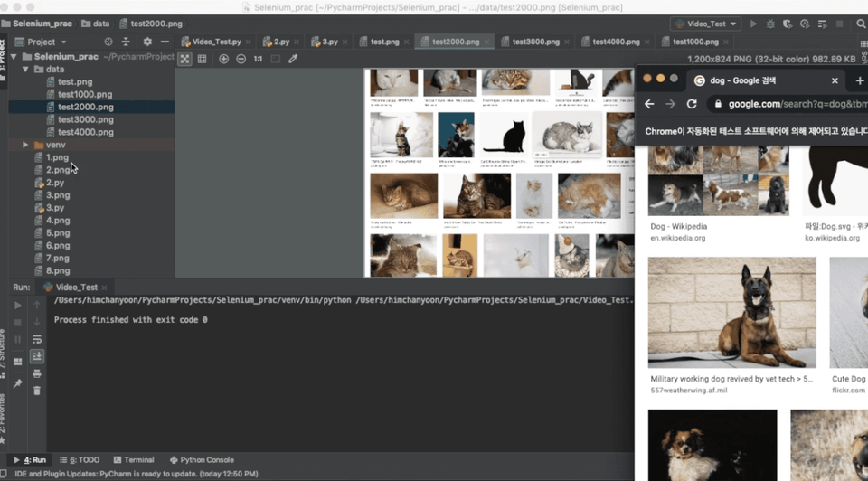Toggle scroll to end in Run console
The image size is (868, 481).
(37, 356)
